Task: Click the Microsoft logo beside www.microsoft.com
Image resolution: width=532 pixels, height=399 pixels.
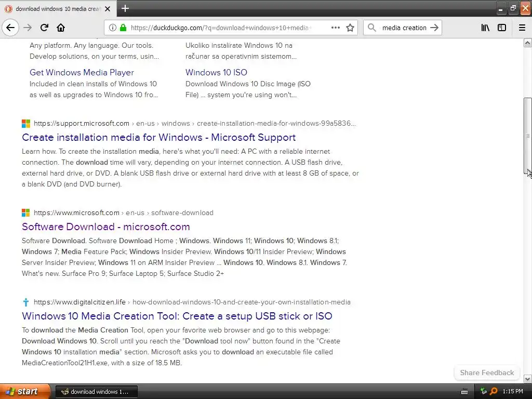Action: coord(26,212)
